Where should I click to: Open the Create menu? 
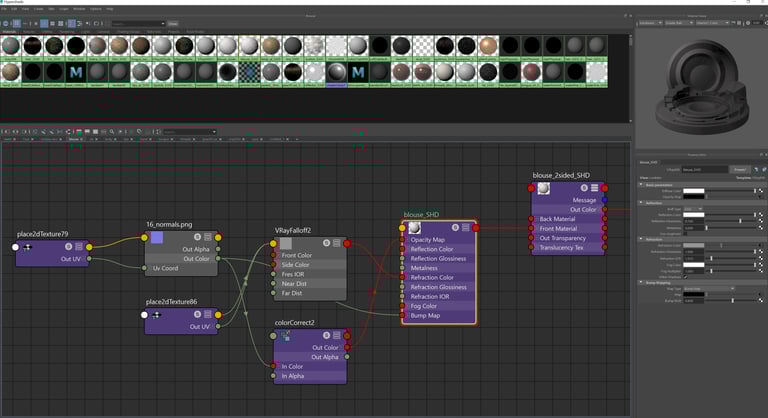click(x=38, y=9)
